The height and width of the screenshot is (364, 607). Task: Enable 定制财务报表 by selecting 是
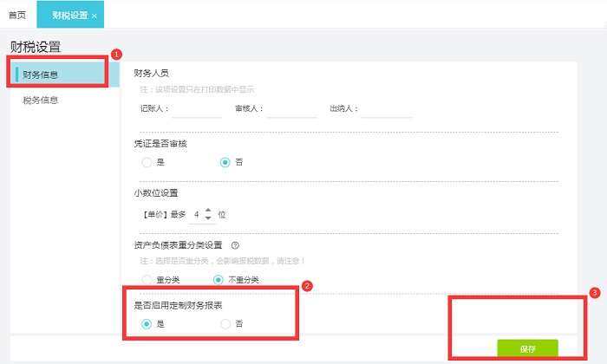coord(147,323)
